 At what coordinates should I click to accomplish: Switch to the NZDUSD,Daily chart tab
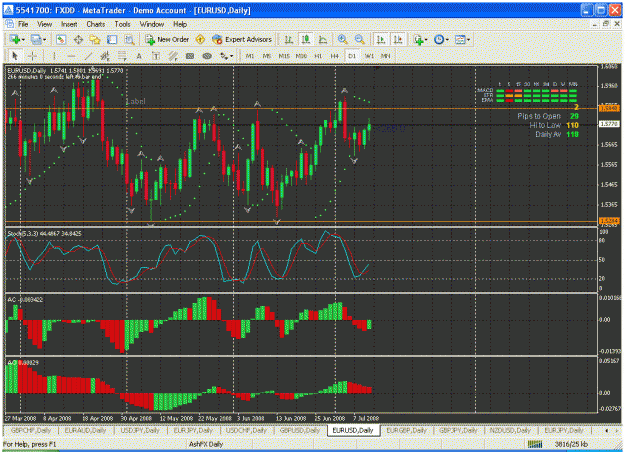tap(510, 430)
